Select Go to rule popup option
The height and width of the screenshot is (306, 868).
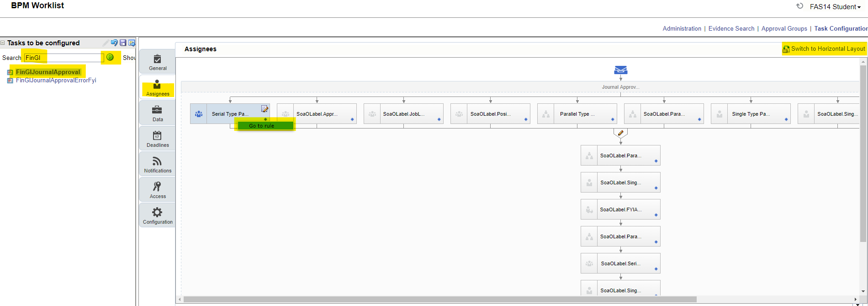click(x=262, y=126)
